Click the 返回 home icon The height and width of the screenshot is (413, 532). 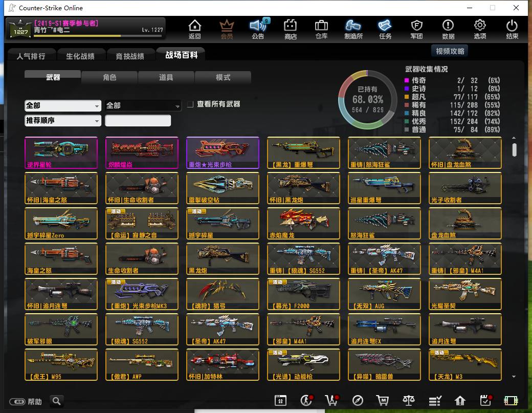tap(194, 29)
